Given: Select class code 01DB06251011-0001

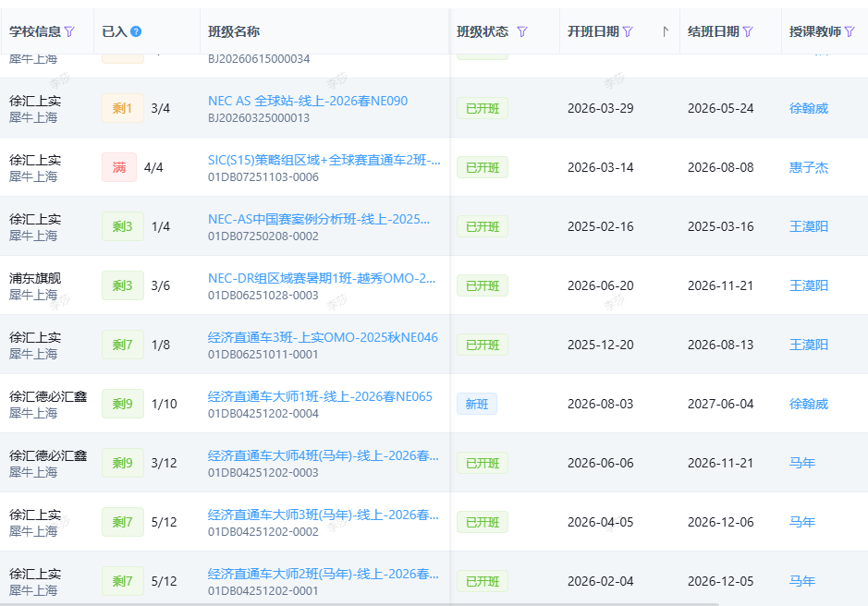Looking at the screenshot, I should [263, 355].
